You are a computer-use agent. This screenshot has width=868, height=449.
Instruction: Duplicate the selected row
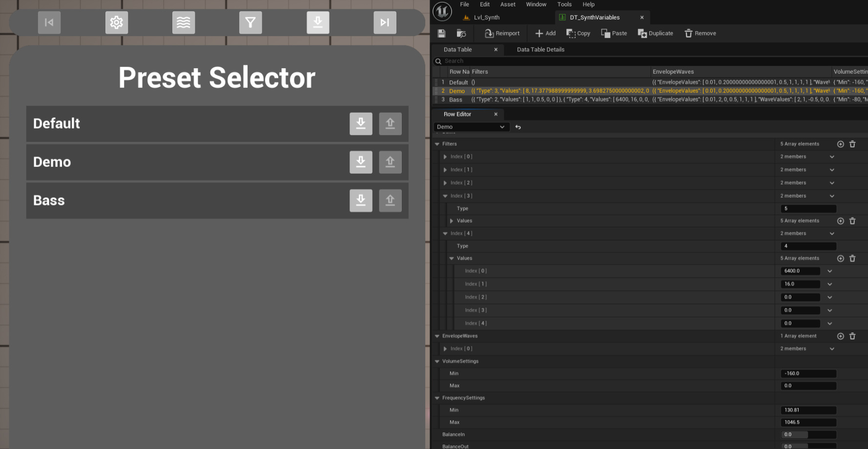(x=655, y=33)
